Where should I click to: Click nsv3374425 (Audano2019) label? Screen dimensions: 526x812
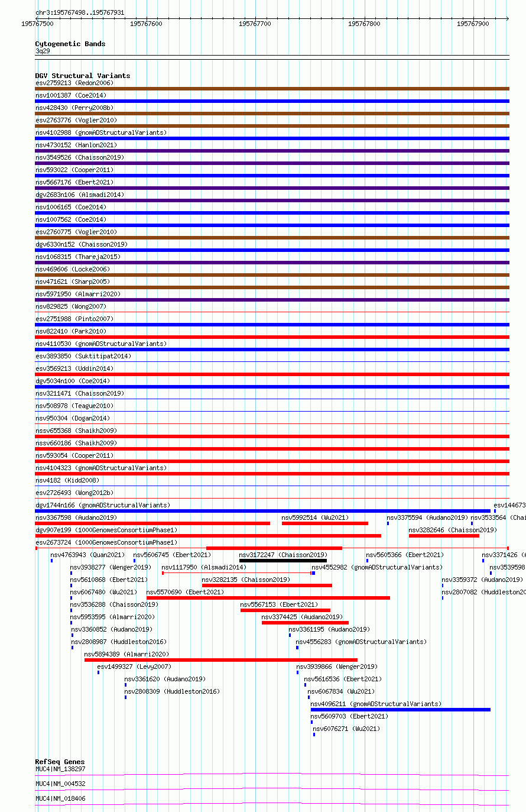point(302,617)
